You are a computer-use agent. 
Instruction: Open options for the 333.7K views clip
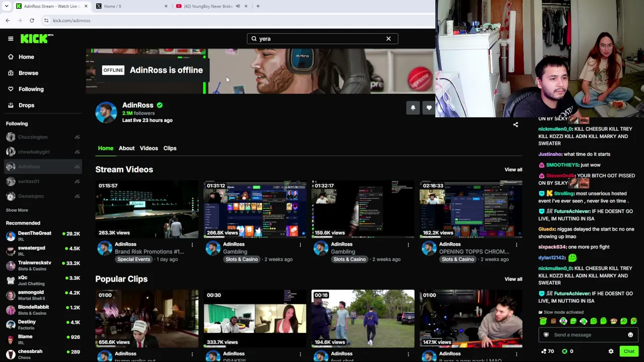(x=300, y=354)
